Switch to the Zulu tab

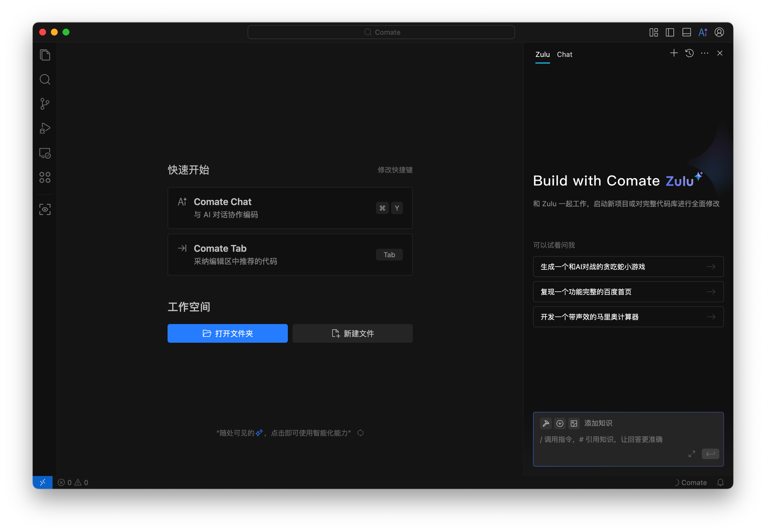[x=542, y=54]
